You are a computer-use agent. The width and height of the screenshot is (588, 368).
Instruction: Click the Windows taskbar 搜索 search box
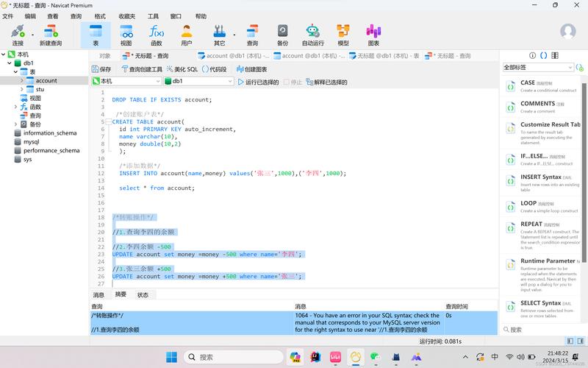233,357
